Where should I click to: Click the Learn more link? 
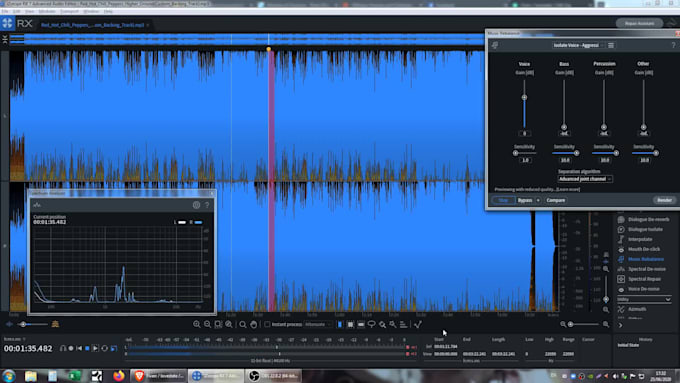pyautogui.click(x=568, y=190)
